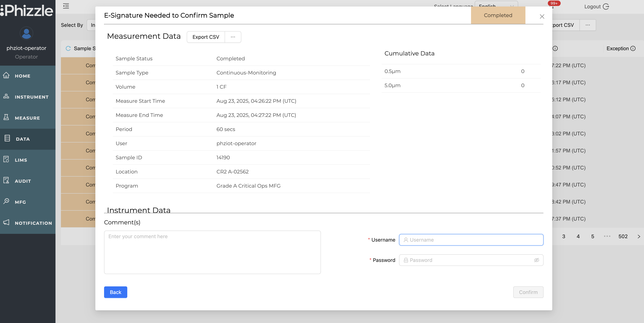
Task: Click next page arrow in pagination
Action: coord(639,236)
